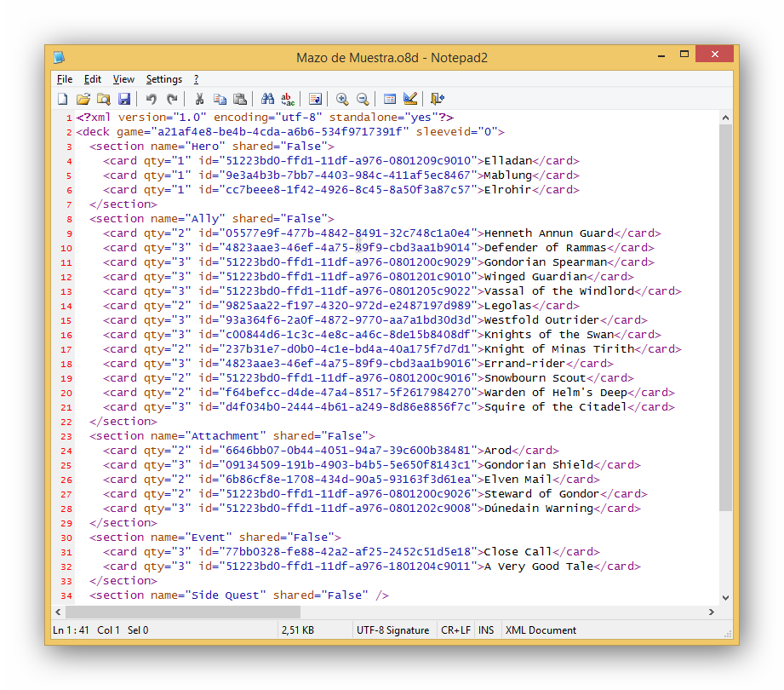Open Replace with the abc icon
The width and height of the screenshot is (784, 690).
[288, 99]
